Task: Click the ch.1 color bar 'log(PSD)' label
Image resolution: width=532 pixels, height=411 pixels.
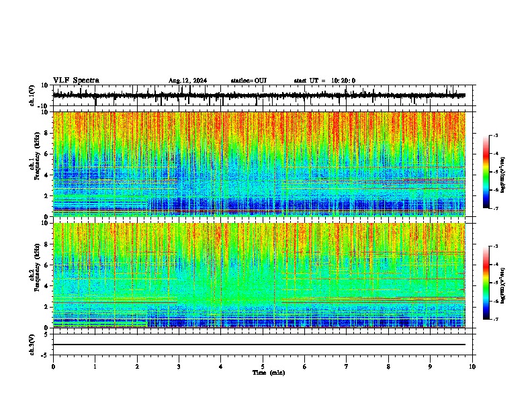Action: [x=503, y=175]
